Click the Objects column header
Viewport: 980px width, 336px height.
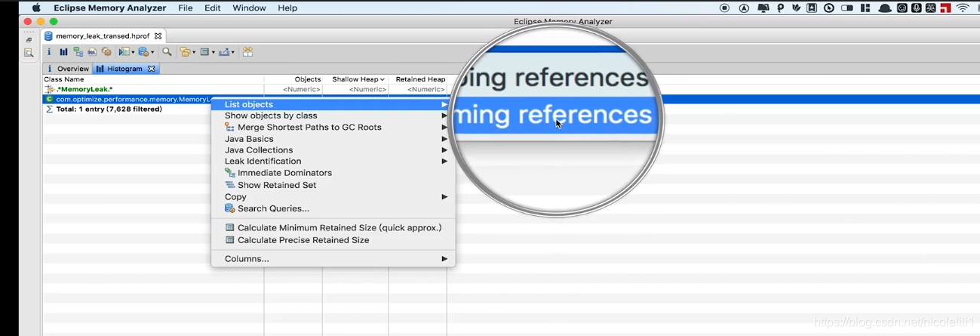point(293,79)
